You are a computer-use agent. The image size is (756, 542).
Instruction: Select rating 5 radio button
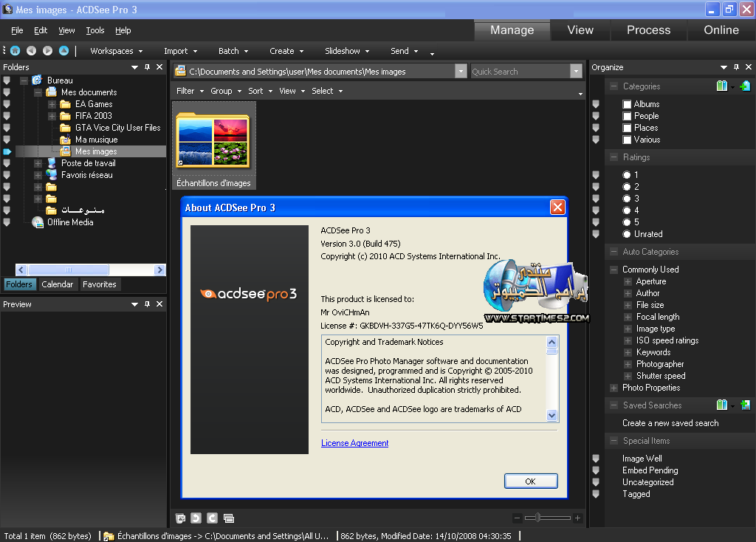click(627, 222)
